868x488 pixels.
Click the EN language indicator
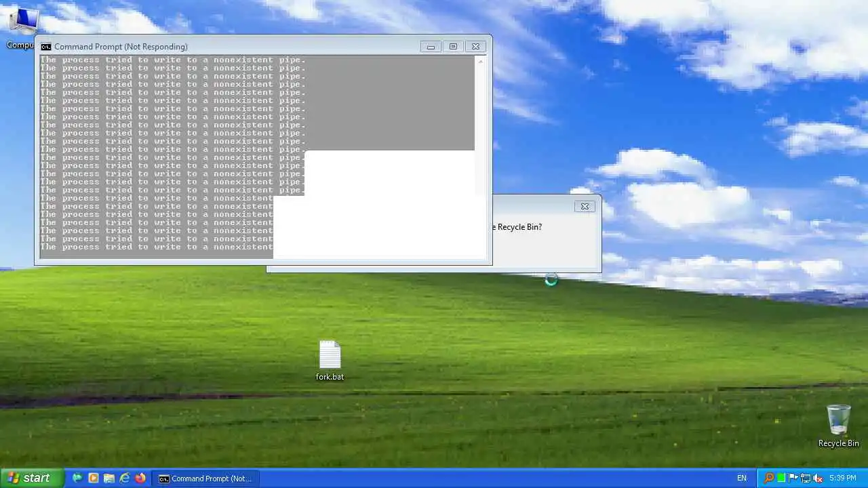click(742, 478)
